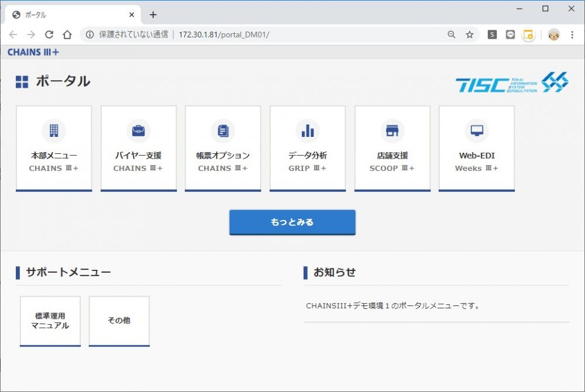The width and height of the screenshot is (585, 392).
Task: Click the バイヤー支援 card title text
Action: click(x=139, y=155)
